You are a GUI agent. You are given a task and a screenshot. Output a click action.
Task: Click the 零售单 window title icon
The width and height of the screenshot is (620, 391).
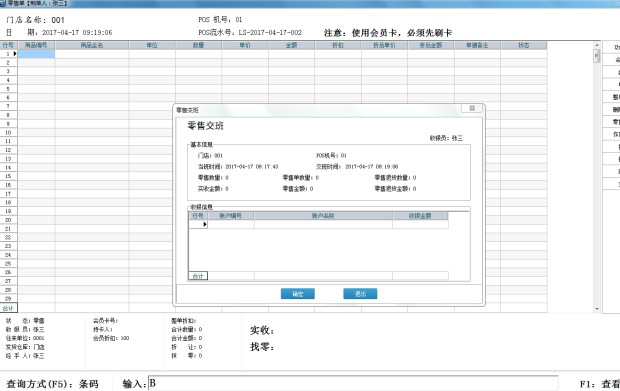coord(3,3)
